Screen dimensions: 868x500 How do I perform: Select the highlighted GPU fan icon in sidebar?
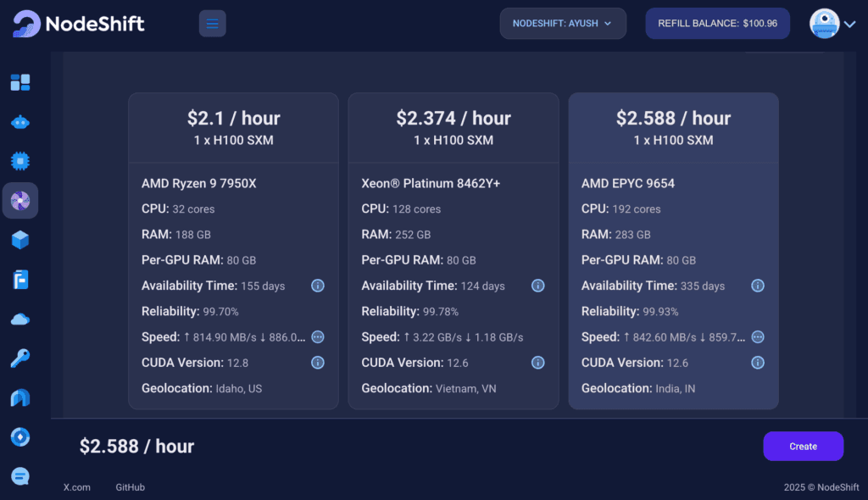coord(20,201)
